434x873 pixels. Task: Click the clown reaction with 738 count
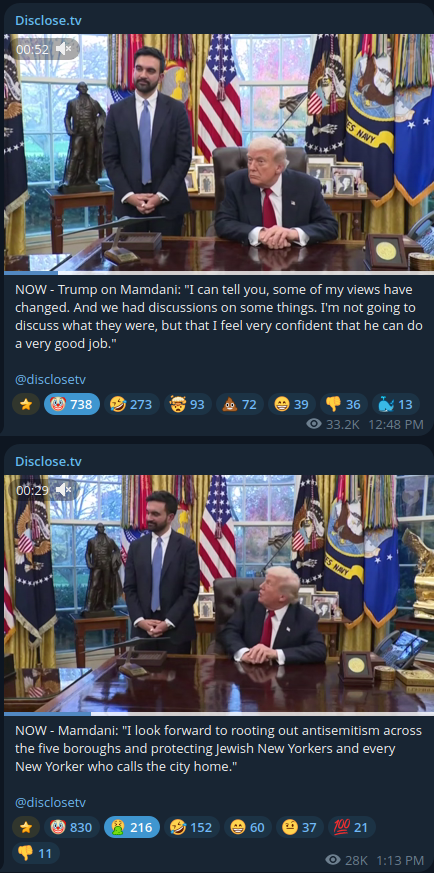coord(72,404)
